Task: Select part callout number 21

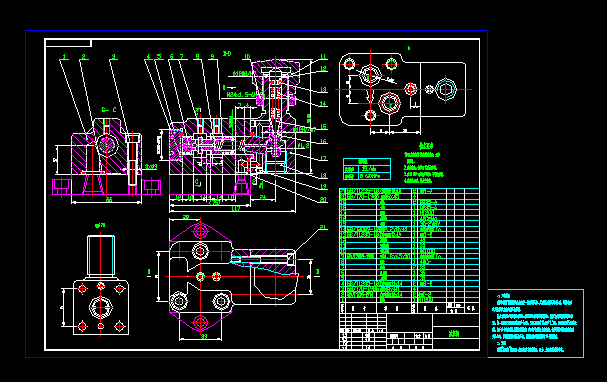Action: pos(323,227)
